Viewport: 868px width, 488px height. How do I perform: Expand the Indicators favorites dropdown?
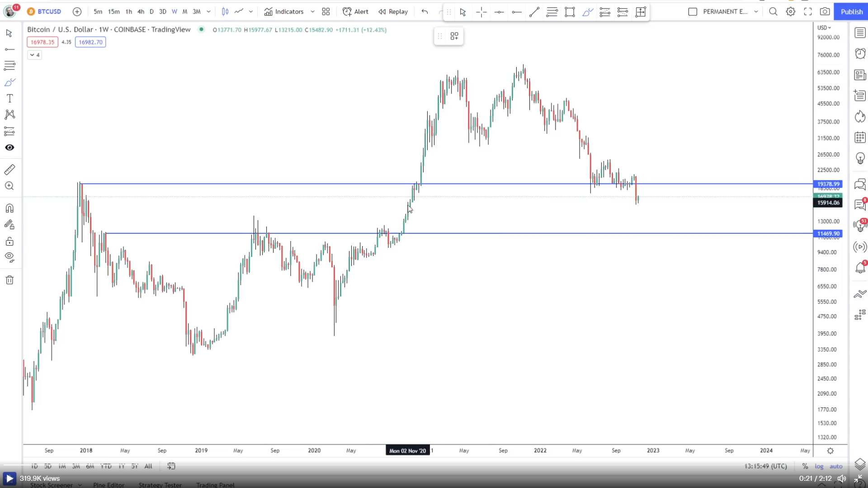312,12
